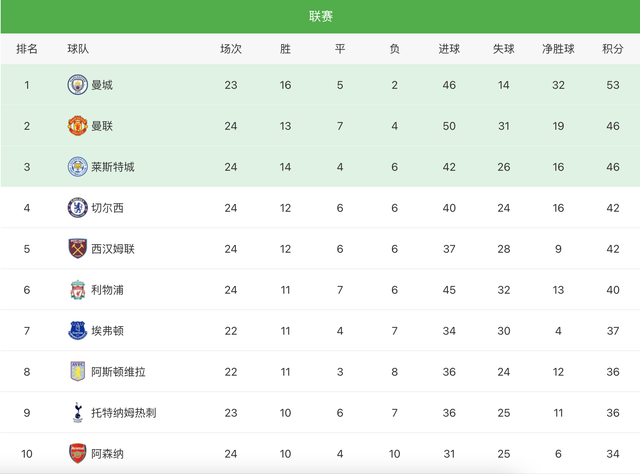The image size is (640, 474).
Task: Click the Manchester United club crest
Action: point(78,126)
